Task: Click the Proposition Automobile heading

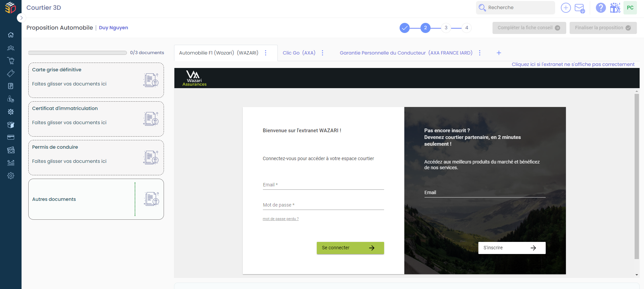Action: tap(60, 28)
